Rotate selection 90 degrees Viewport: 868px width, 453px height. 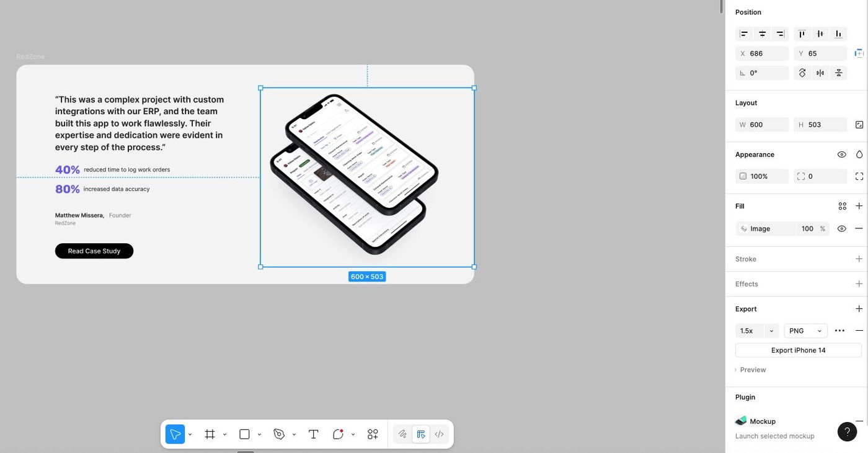click(x=802, y=73)
